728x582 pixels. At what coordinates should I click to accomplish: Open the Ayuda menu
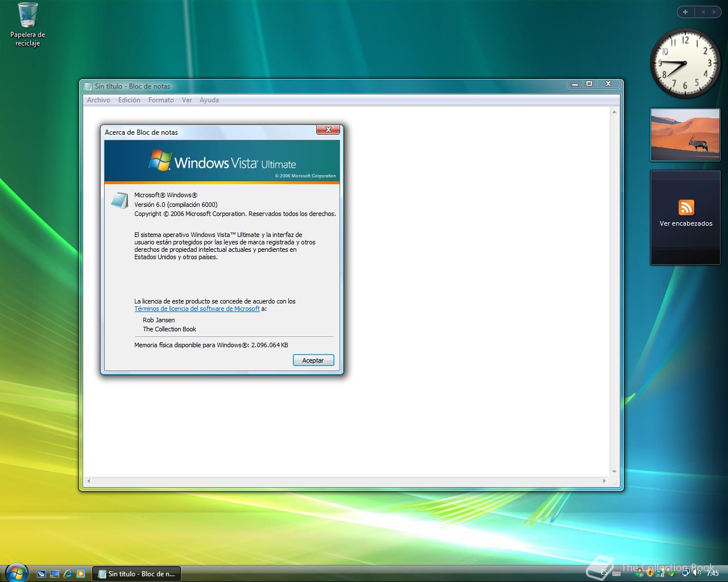(209, 100)
